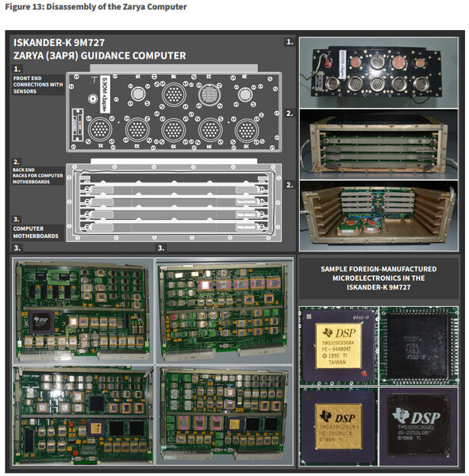This screenshot has width=469, height=476.
Task: Open the bottom-left motherboard photo
Action: (83, 415)
